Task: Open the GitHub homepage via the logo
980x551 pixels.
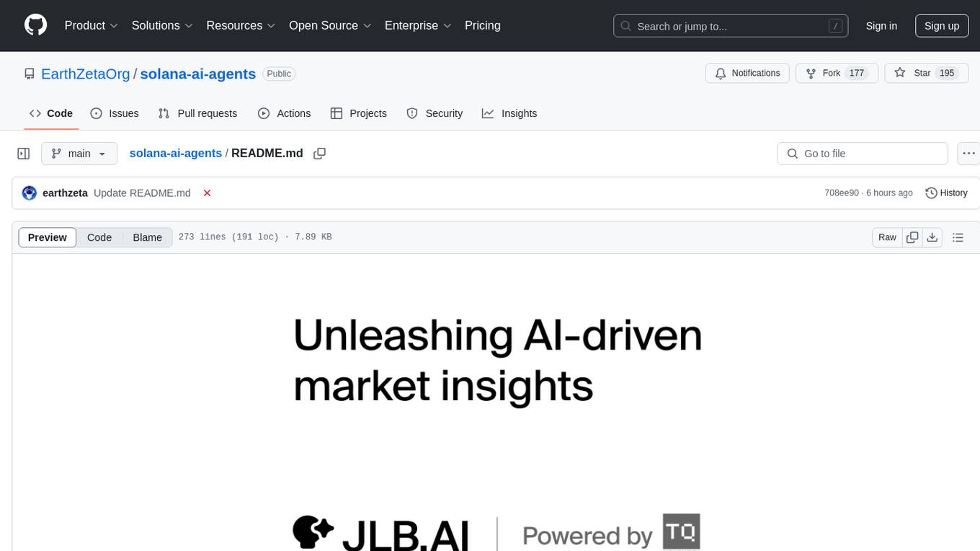Action: coord(35,25)
